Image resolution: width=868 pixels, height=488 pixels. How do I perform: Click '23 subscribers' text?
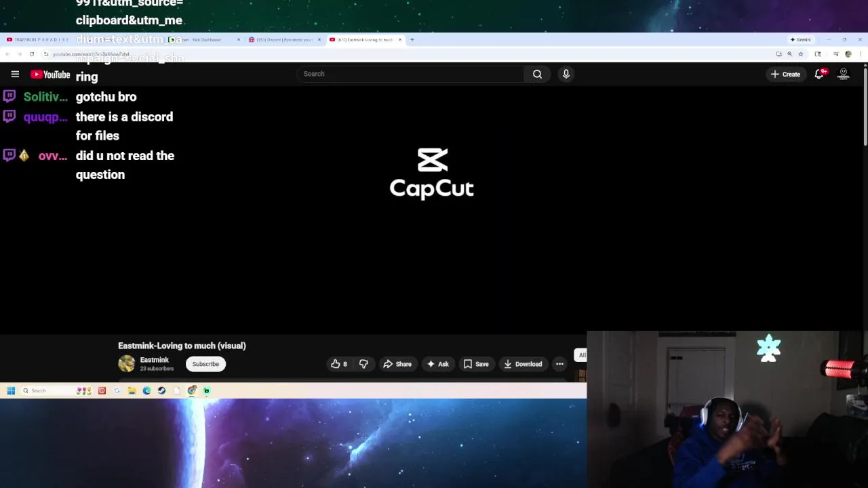(157, 369)
